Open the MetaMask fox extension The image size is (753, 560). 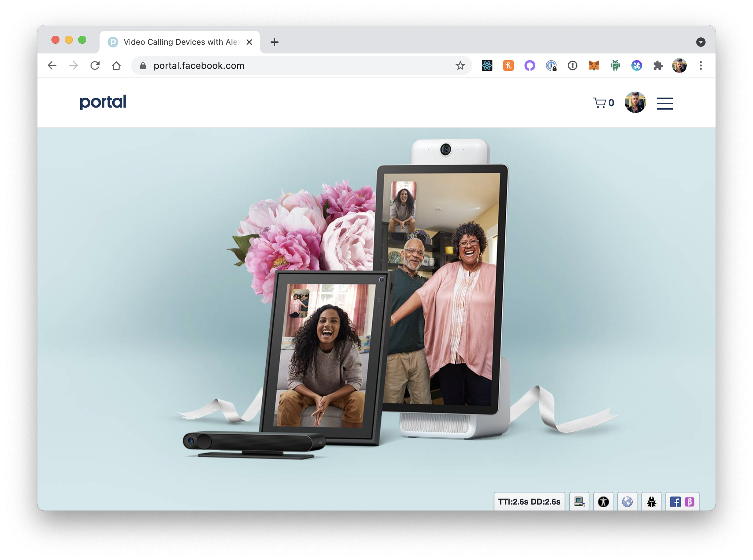(x=594, y=65)
